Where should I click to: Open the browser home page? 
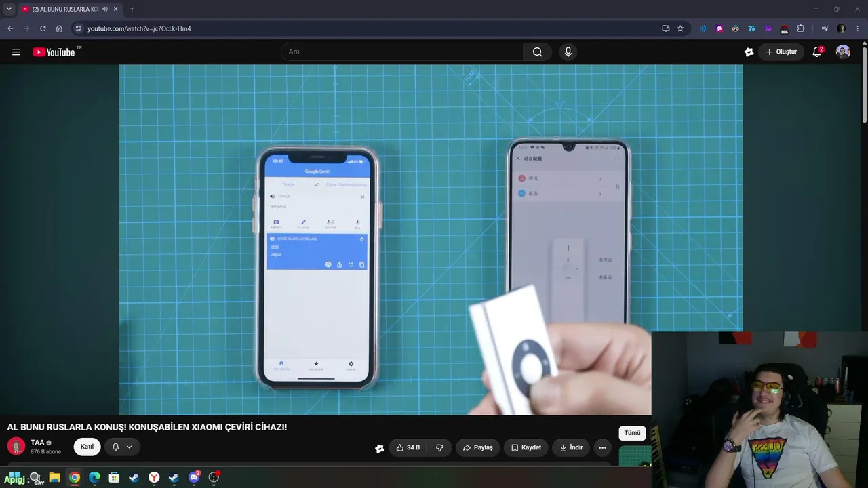(x=59, y=28)
